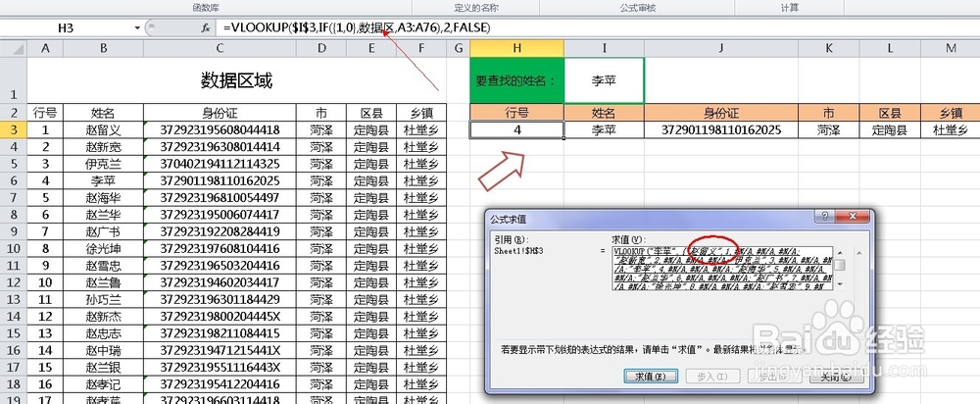Select column C header
The width and height of the screenshot is (980, 404).
220,48
